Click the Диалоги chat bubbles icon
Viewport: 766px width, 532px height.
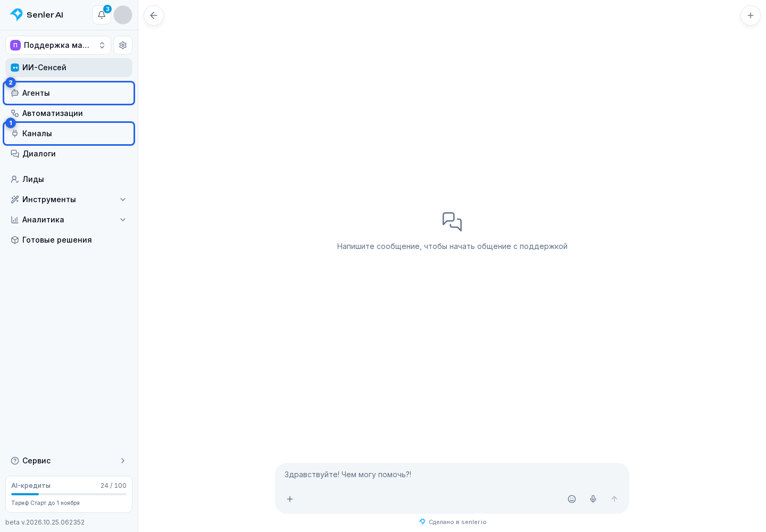point(15,154)
